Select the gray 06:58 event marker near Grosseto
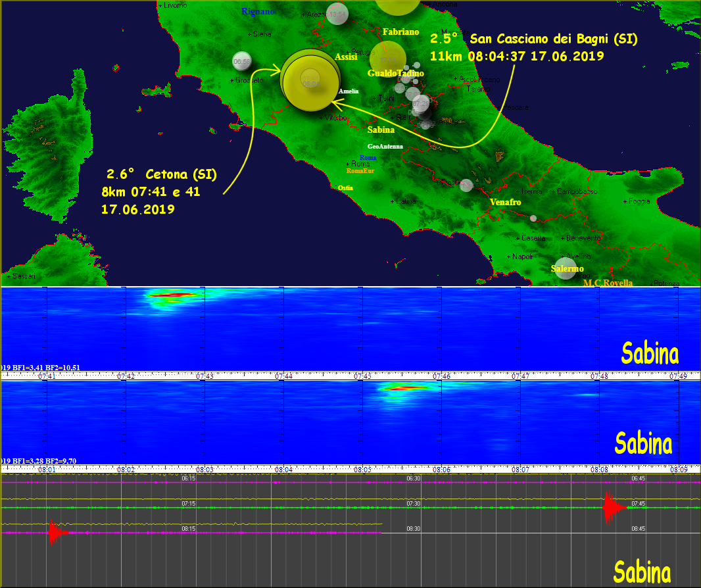 coord(242,61)
